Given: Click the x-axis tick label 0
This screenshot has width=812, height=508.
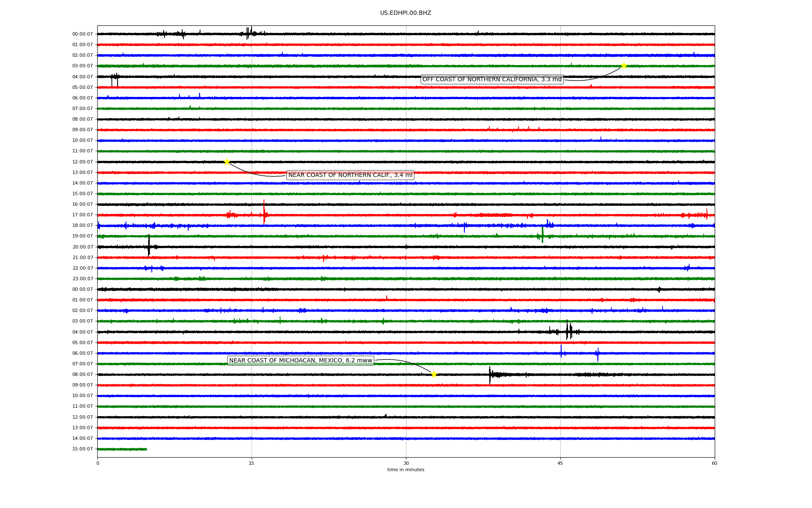Looking at the screenshot, I should tap(98, 463).
